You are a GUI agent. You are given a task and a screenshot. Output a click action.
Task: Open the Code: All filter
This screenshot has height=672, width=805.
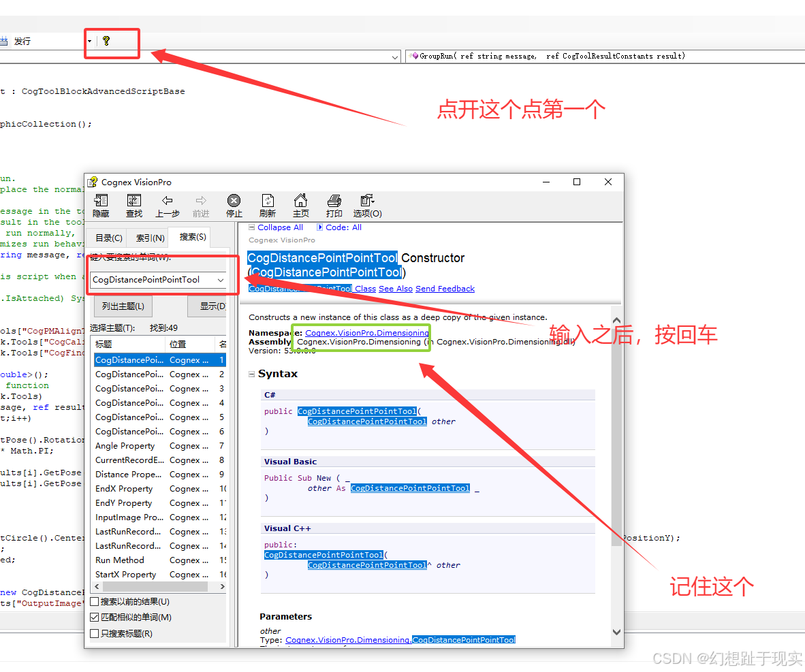tap(339, 227)
